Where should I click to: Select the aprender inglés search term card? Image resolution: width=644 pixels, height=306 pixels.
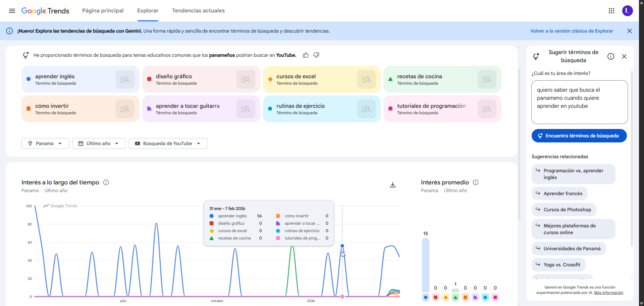pos(80,79)
